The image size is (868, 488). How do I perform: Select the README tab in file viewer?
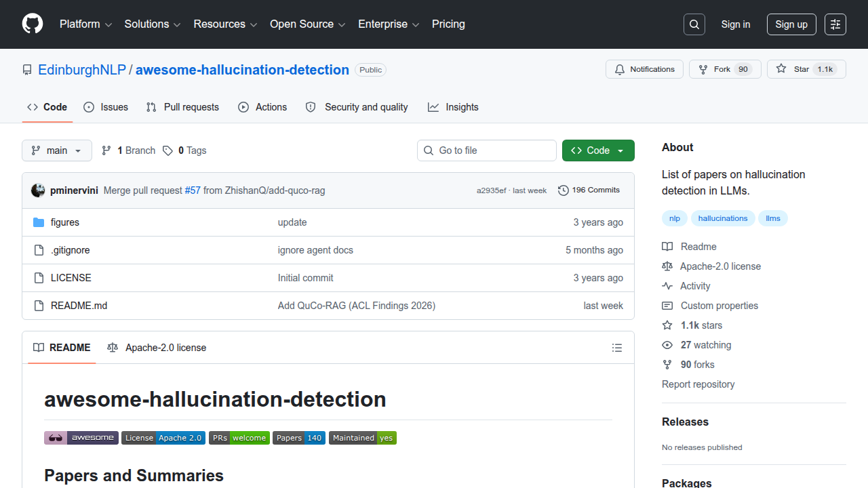(62, 348)
